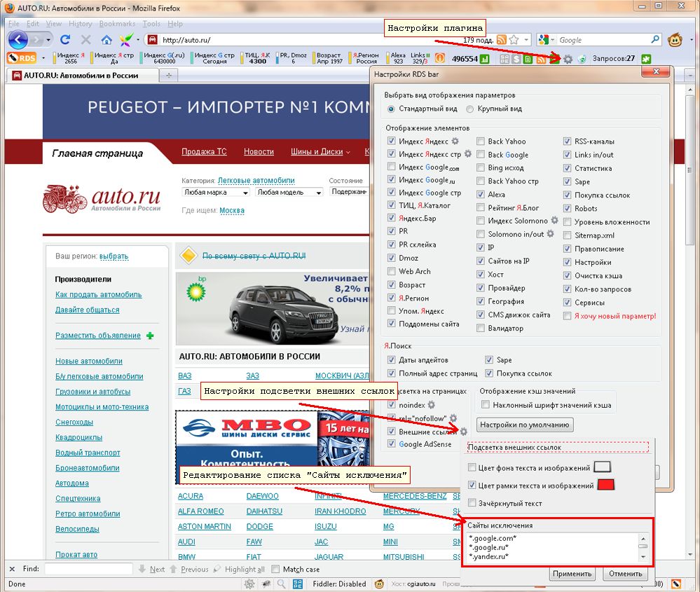The image size is (700, 592).
Task: Go back with the browser Back arrow
Action: tap(18, 40)
